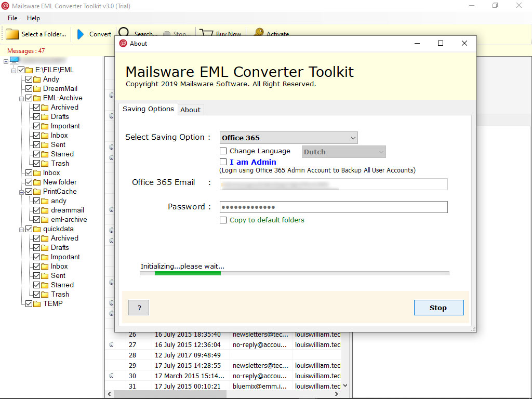
Task: Click the dreammail subfolder icon under PrintCache
Action: pos(45,211)
